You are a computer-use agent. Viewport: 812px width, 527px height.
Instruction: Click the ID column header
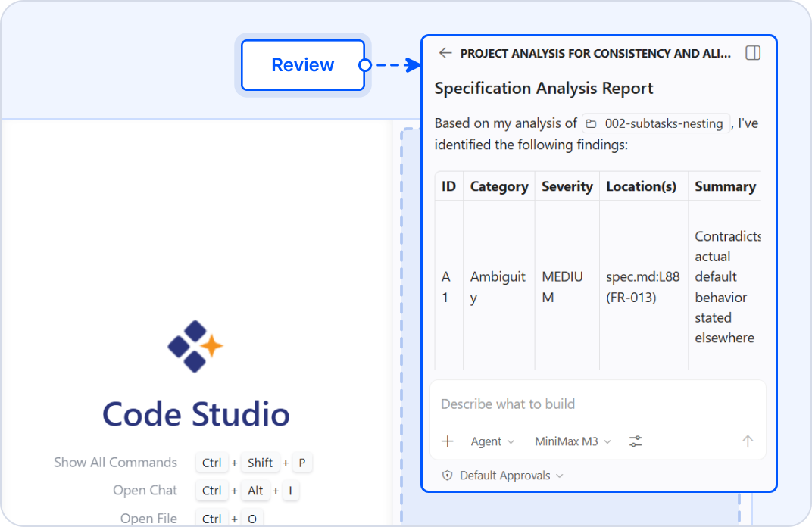pyautogui.click(x=448, y=186)
